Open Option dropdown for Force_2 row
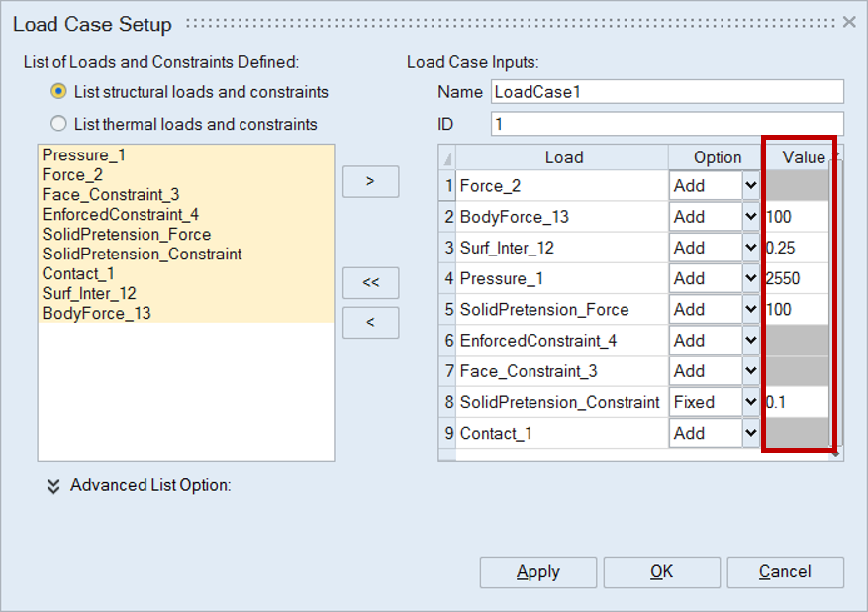The width and height of the screenshot is (868, 612). pos(750,185)
